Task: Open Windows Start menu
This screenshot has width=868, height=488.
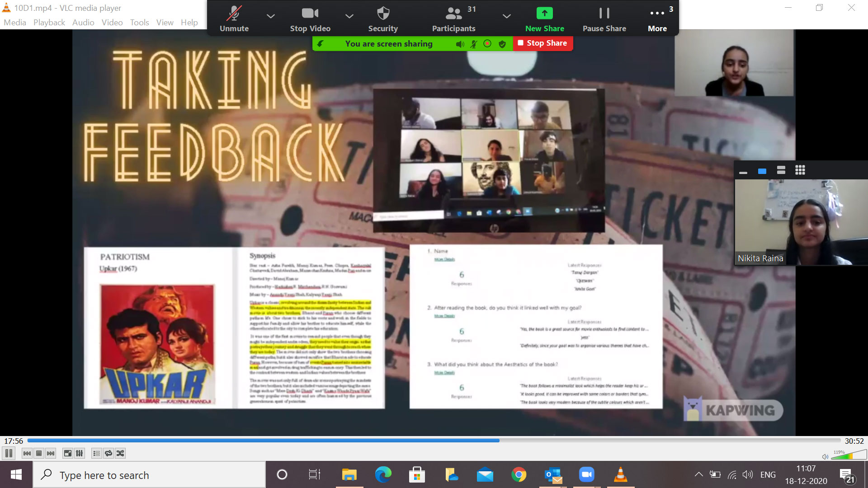Action: pos(16,475)
